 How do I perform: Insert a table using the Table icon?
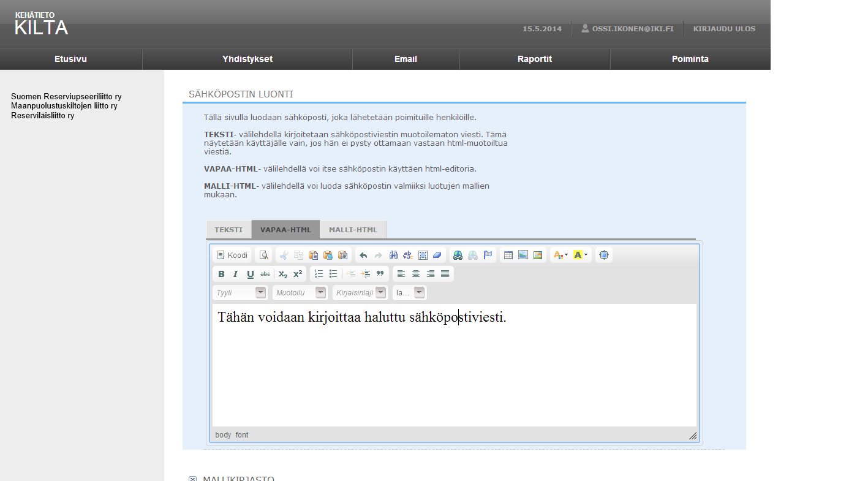point(508,256)
